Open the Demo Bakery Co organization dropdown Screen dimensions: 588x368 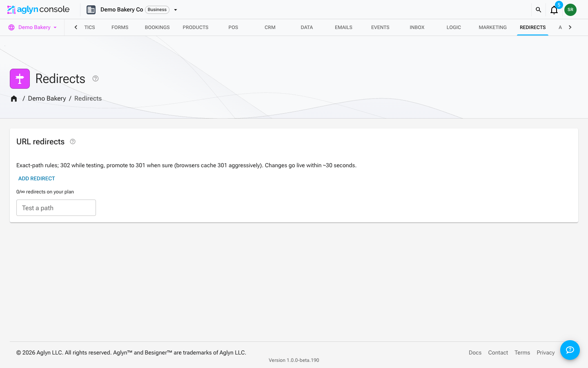(176, 10)
